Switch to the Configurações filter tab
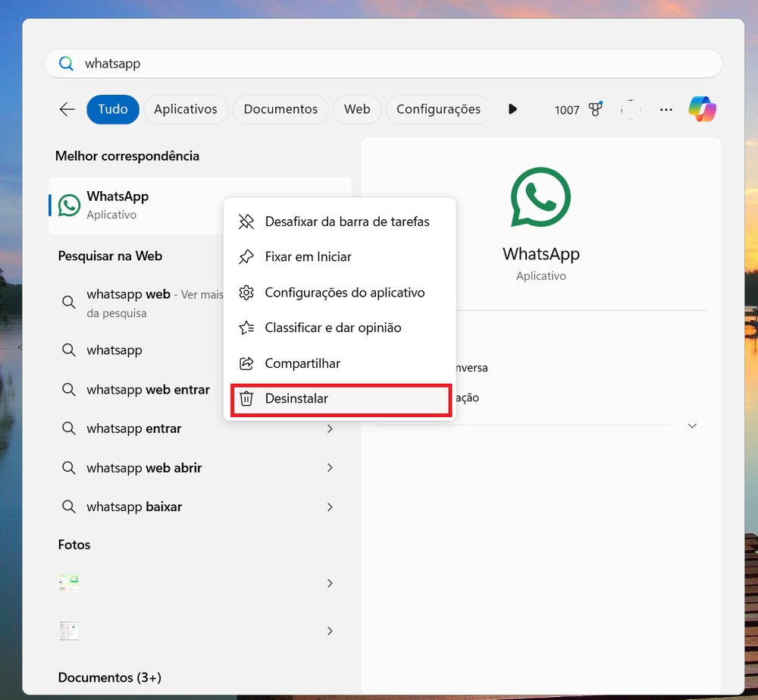This screenshot has width=758, height=700. [438, 109]
